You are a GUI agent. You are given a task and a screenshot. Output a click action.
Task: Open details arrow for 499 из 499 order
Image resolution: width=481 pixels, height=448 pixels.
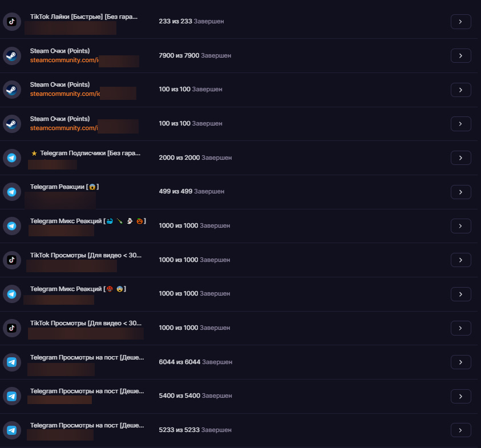coord(461,192)
